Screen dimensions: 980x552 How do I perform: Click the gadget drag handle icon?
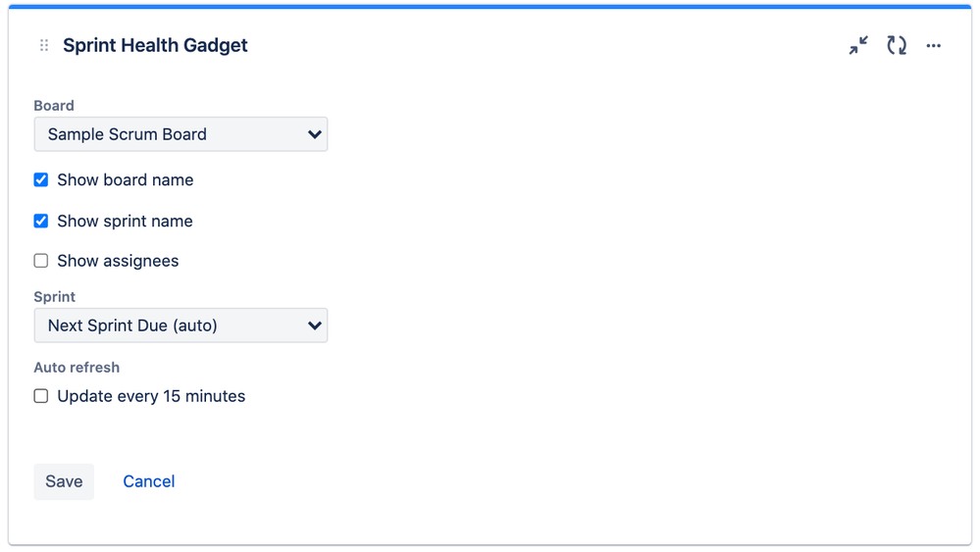(x=44, y=45)
